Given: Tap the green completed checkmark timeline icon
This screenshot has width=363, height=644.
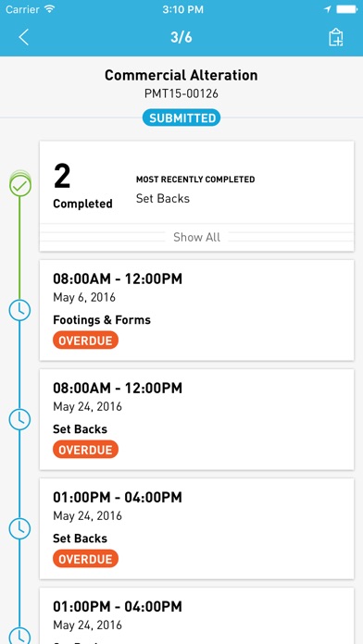Looking at the screenshot, I should 19,185.
